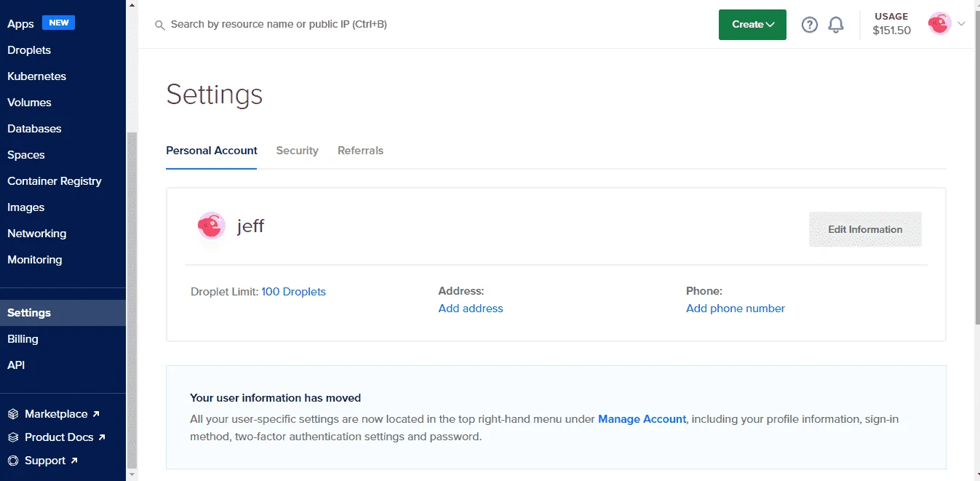The height and width of the screenshot is (481, 980).
Task: Go to Volumes section
Action: point(29,103)
